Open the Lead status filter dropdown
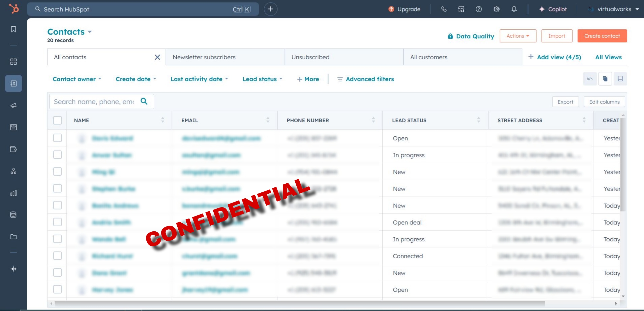 [x=262, y=79]
